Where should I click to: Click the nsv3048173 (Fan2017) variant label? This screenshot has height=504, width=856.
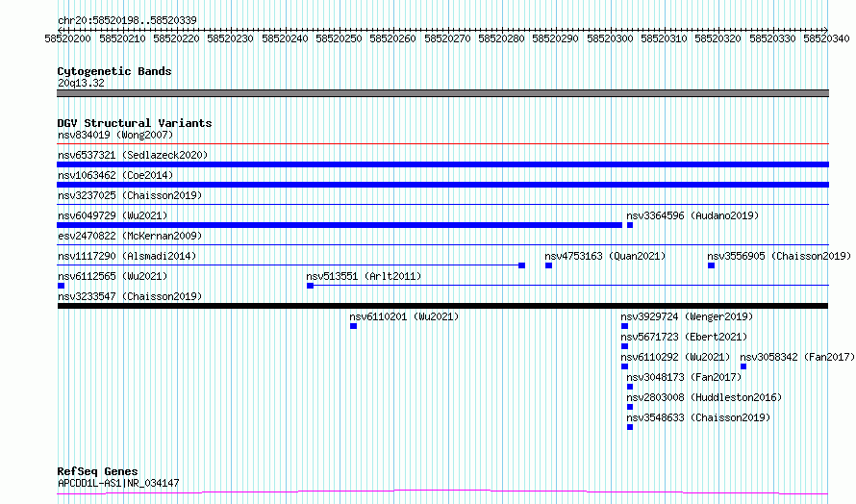[x=684, y=377]
